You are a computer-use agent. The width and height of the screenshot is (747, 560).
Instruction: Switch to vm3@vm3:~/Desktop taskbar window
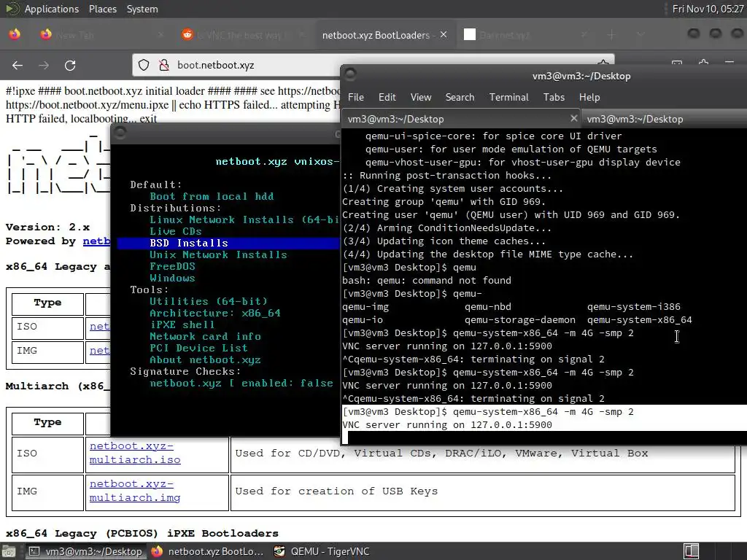click(86, 551)
